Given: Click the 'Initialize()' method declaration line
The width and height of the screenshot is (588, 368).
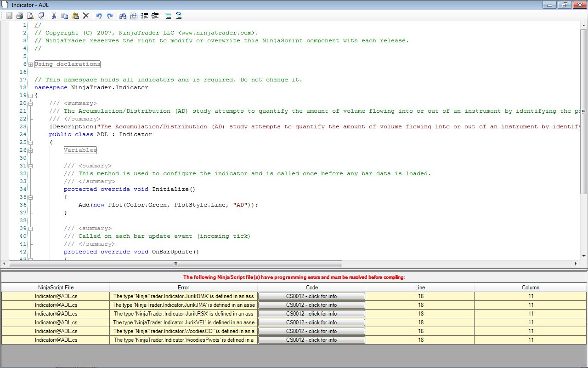Looking at the screenshot, I should [x=130, y=190].
